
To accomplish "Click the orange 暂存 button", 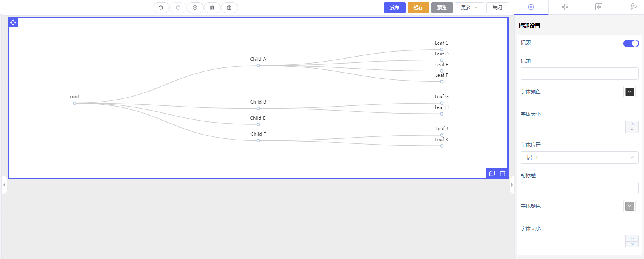I will coord(418,8).
